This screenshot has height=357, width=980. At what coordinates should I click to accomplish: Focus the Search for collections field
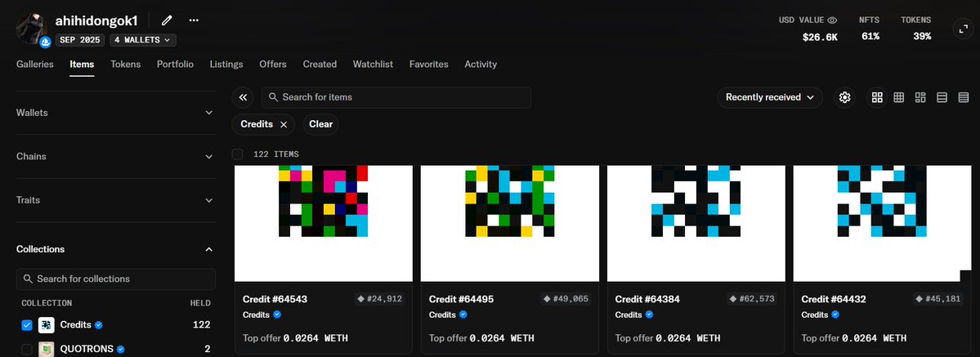tap(115, 279)
